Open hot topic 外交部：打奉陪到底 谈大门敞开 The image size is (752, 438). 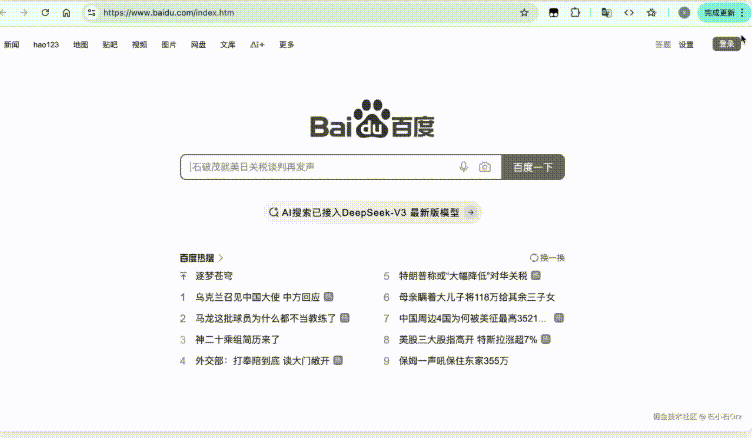coord(262,360)
